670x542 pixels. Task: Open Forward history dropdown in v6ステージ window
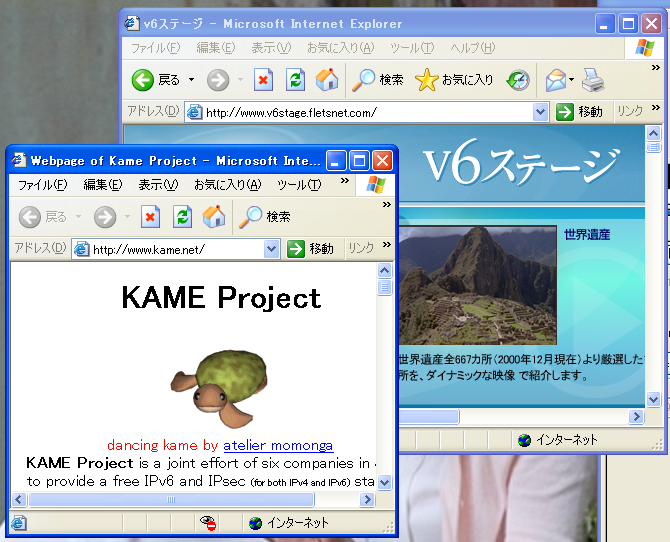pyautogui.click(x=240, y=80)
